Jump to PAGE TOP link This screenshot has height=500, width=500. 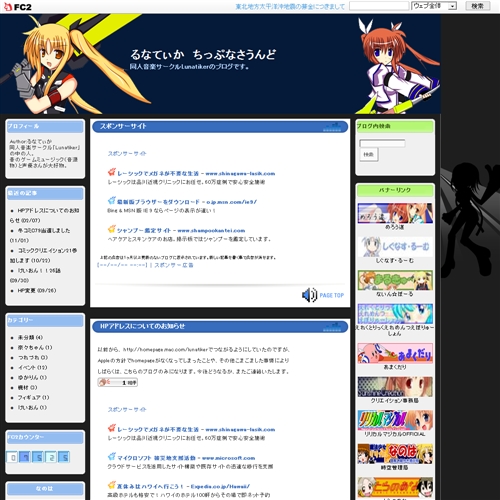click(332, 295)
